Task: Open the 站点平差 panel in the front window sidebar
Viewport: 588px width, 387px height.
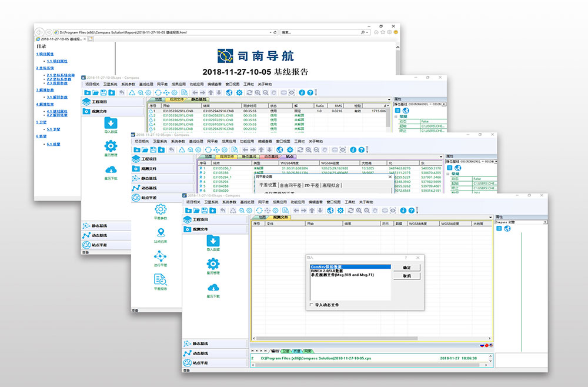Action: coord(215,363)
